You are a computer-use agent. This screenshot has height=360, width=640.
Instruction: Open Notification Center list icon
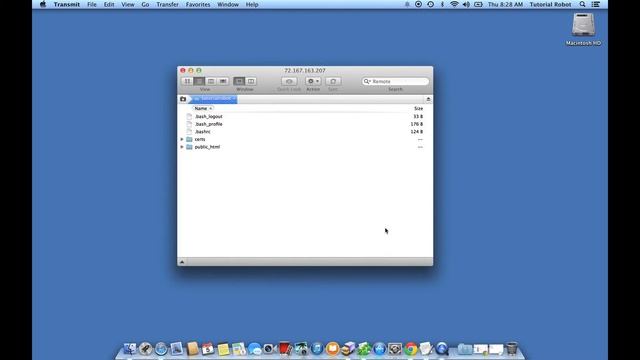pos(596,4)
